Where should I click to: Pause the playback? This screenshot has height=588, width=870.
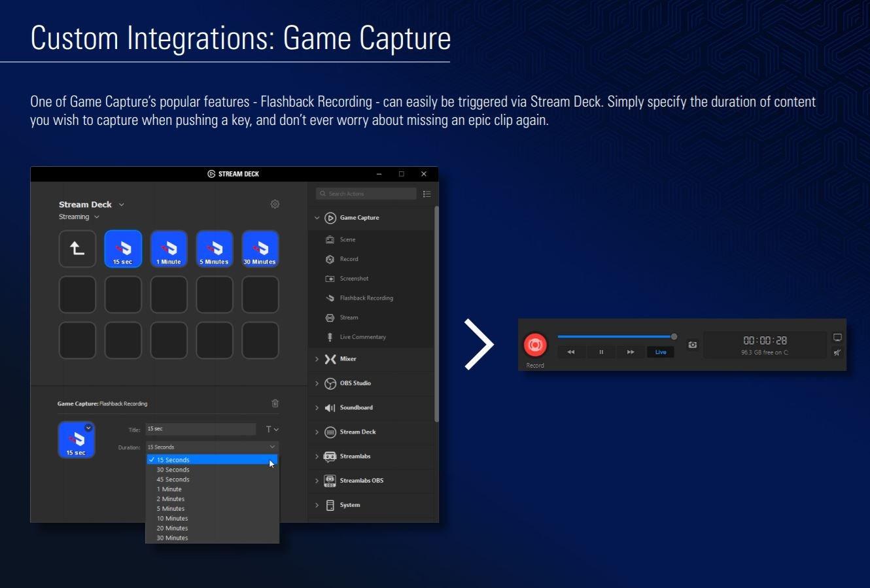(601, 352)
